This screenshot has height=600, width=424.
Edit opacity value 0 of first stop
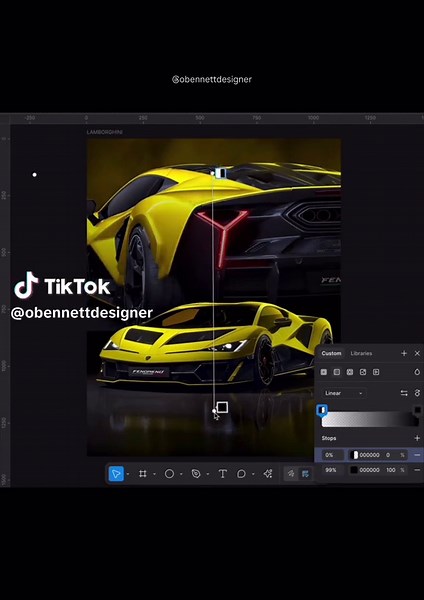(x=388, y=455)
